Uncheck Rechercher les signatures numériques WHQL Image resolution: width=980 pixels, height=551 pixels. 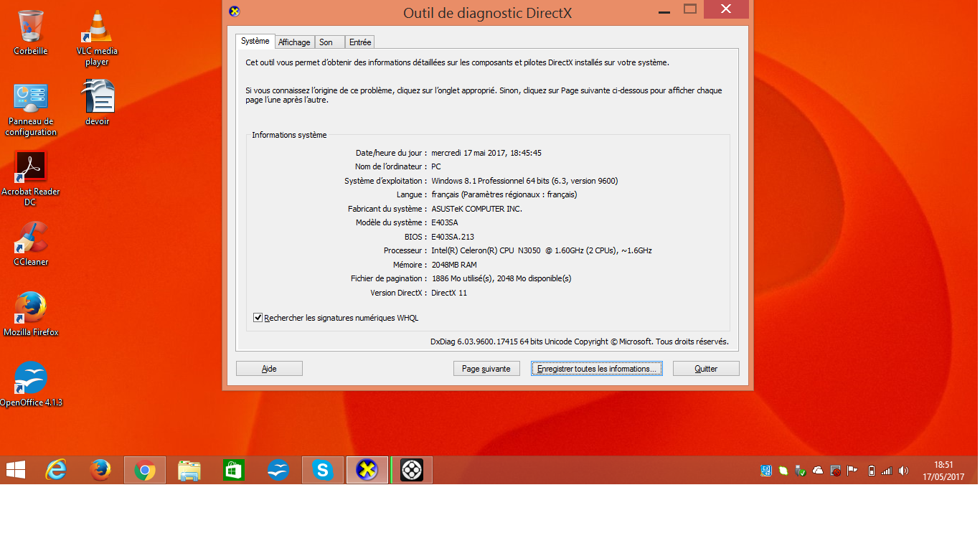coord(258,317)
